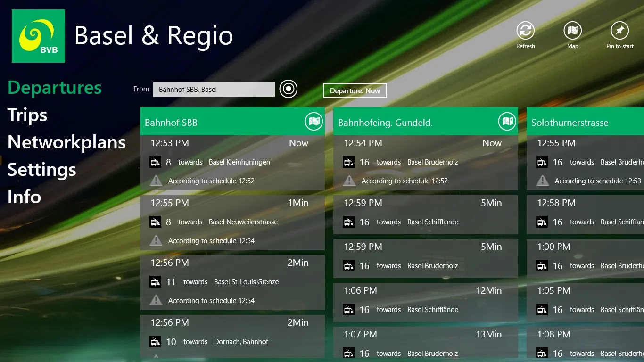Click tram icon for line 8 Basel Kleinhüningen
This screenshot has width=644, height=362.
point(155,162)
